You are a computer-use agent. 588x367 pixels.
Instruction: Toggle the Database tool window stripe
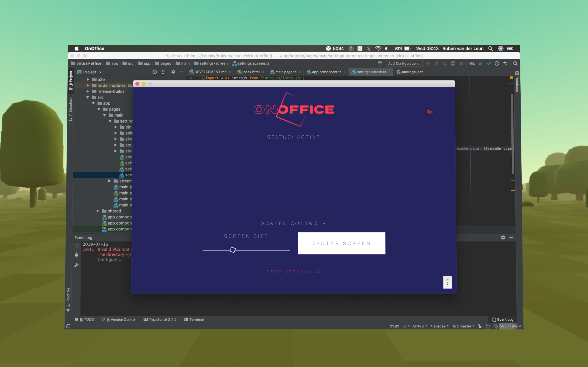point(517,82)
